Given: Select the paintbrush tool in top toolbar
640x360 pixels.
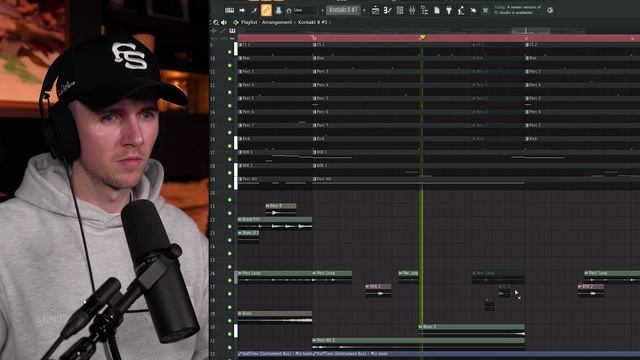Looking at the screenshot, I should point(254,10).
